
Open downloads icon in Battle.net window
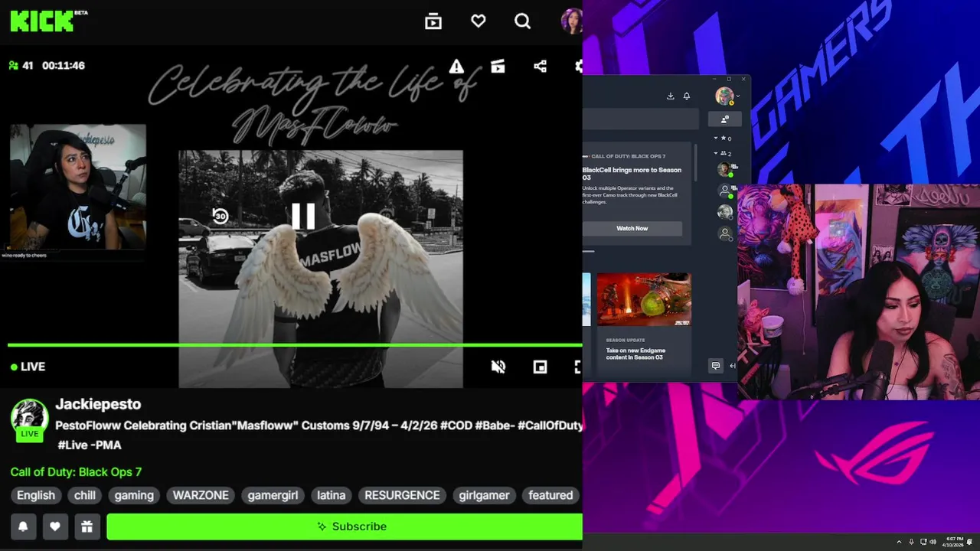pyautogui.click(x=671, y=96)
